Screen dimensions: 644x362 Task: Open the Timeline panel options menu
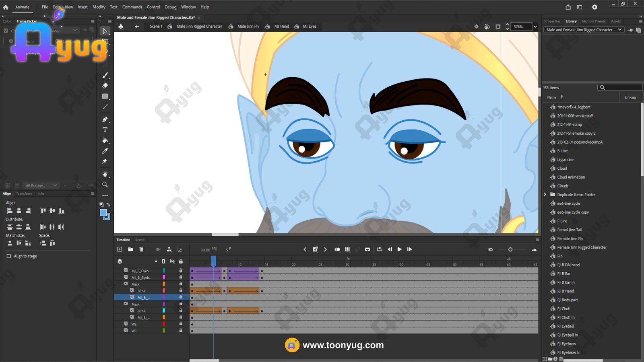click(x=537, y=240)
